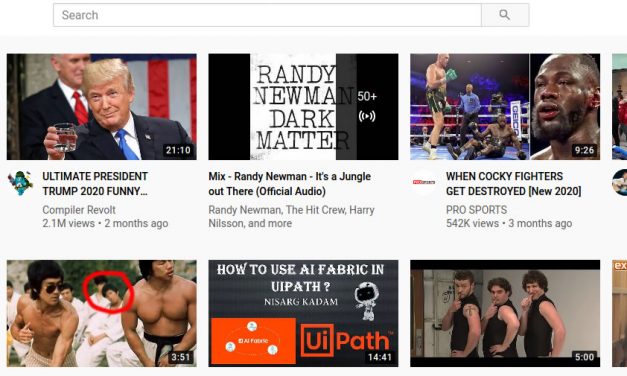Viewport: 627px width, 376px height.
Task: Click the 21:10 duration badge
Action: 178,150
